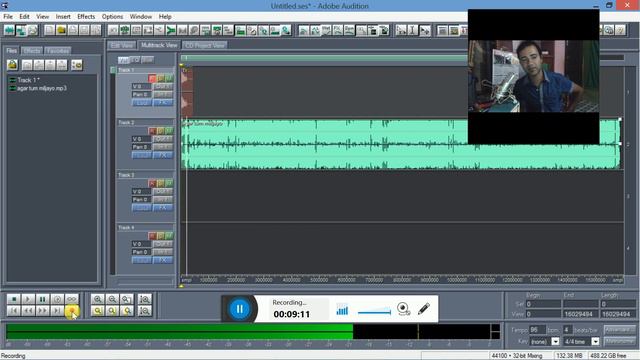Open the View menu
Screen dimensions: 640x360
(42, 17)
